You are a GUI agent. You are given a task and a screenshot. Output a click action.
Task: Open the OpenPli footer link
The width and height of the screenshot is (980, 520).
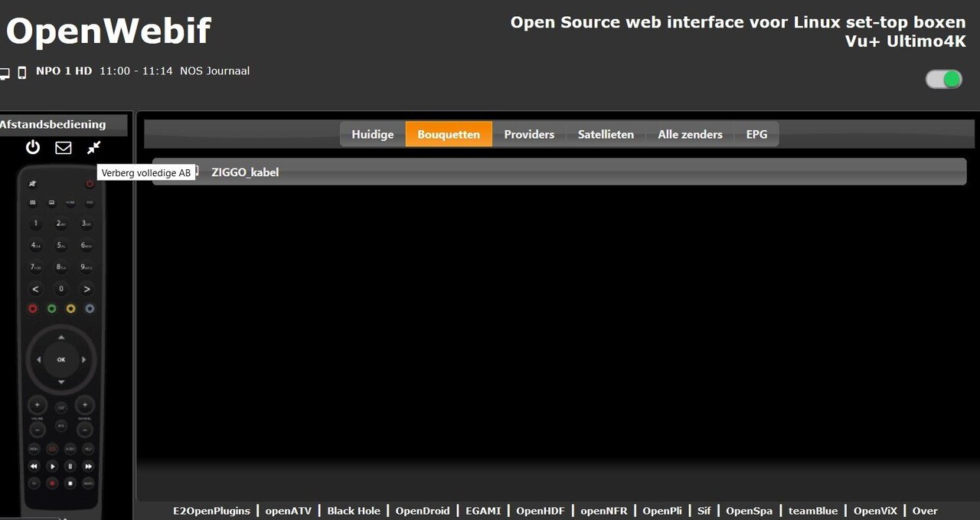pyautogui.click(x=661, y=510)
